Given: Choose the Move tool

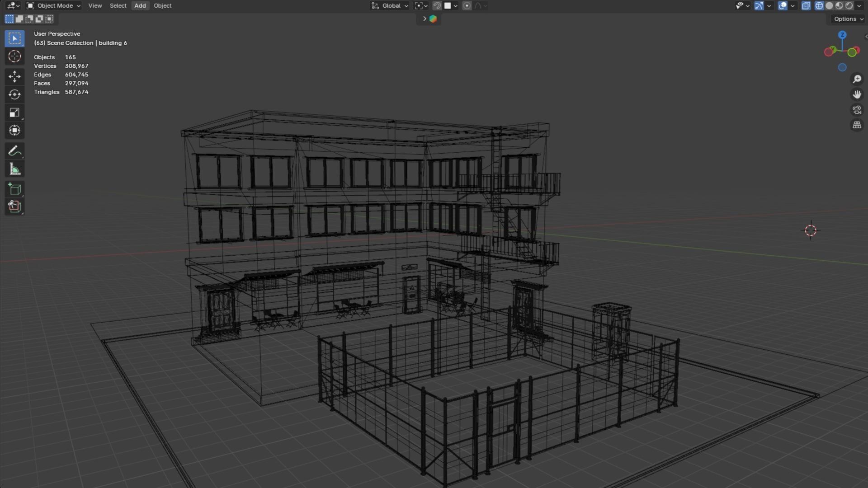Looking at the screenshot, I should click(14, 76).
